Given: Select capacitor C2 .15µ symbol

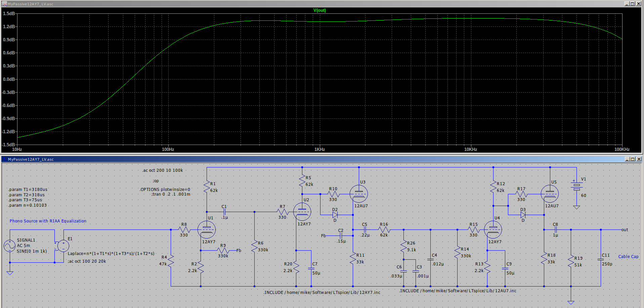Looking at the screenshot, I should coord(341,236).
